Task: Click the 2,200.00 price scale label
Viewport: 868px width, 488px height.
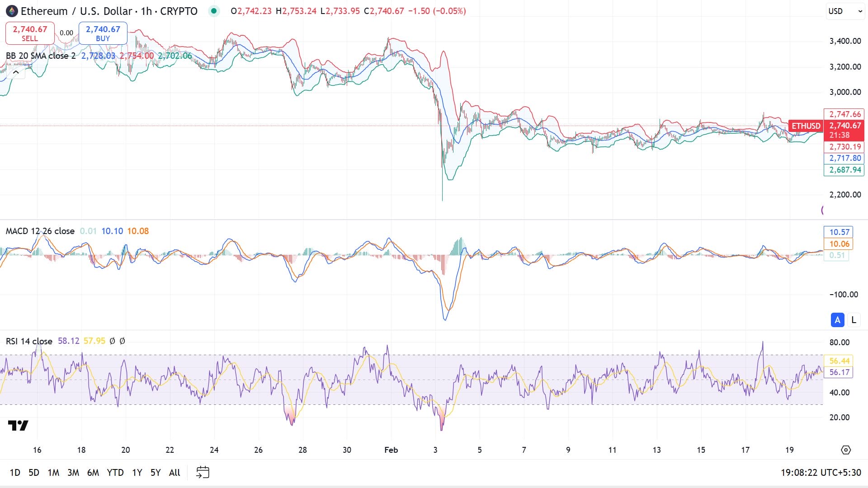Action: click(x=845, y=195)
